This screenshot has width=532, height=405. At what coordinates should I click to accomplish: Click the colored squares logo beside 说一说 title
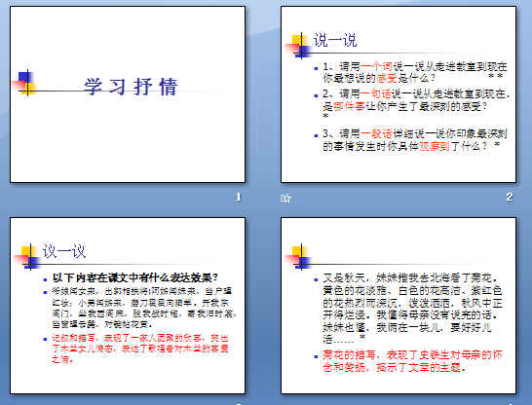click(299, 46)
